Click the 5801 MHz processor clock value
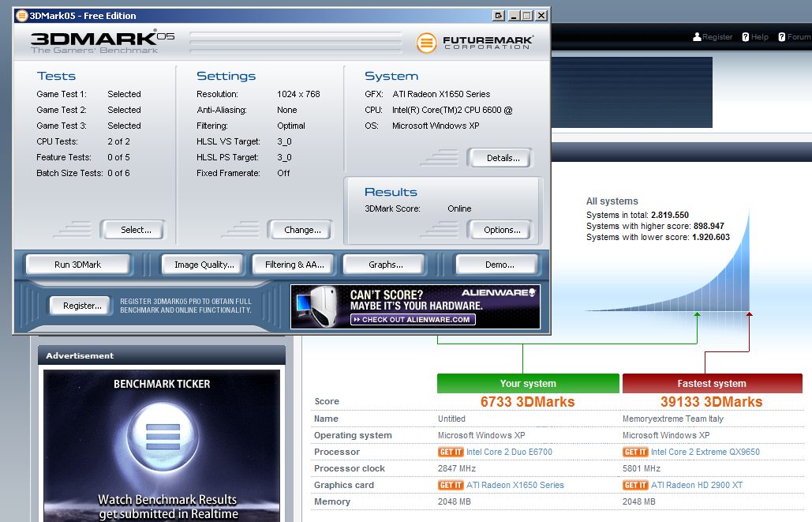This screenshot has width=812, height=522. click(x=641, y=468)
